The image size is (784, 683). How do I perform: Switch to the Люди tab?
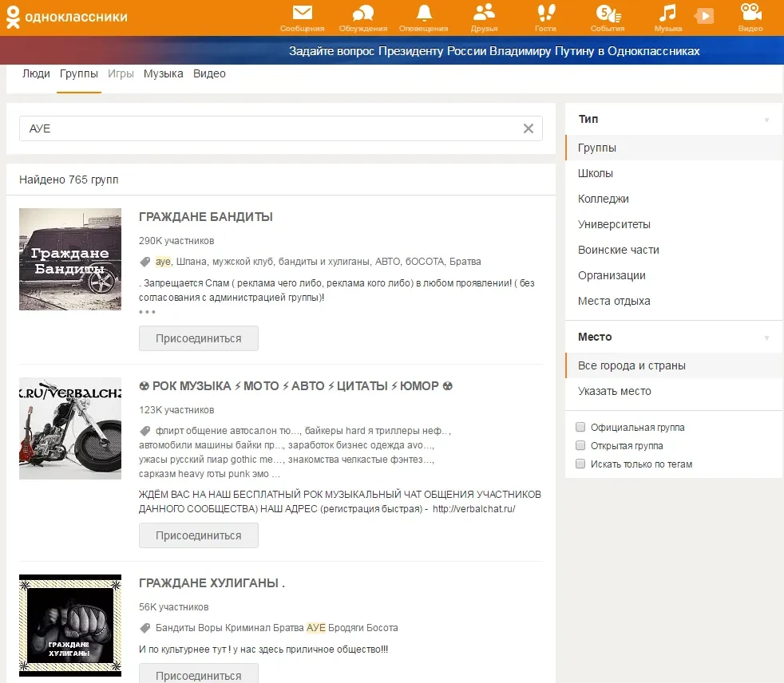[x=36, y=74]
